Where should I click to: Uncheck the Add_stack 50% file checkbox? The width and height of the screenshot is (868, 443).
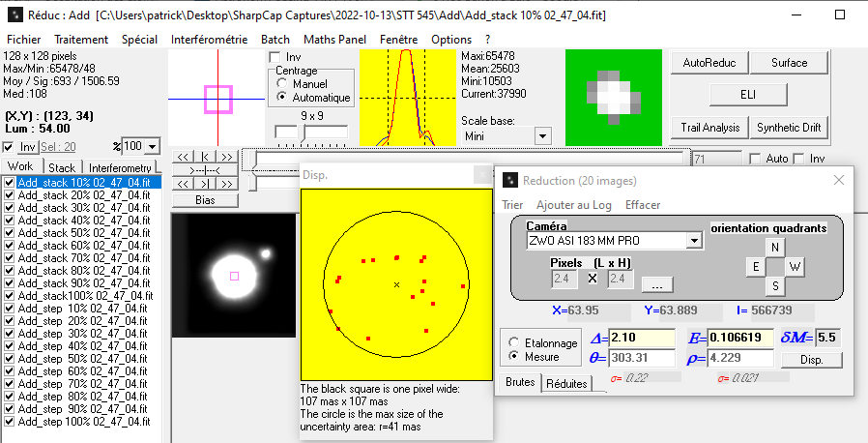(10, 232)
